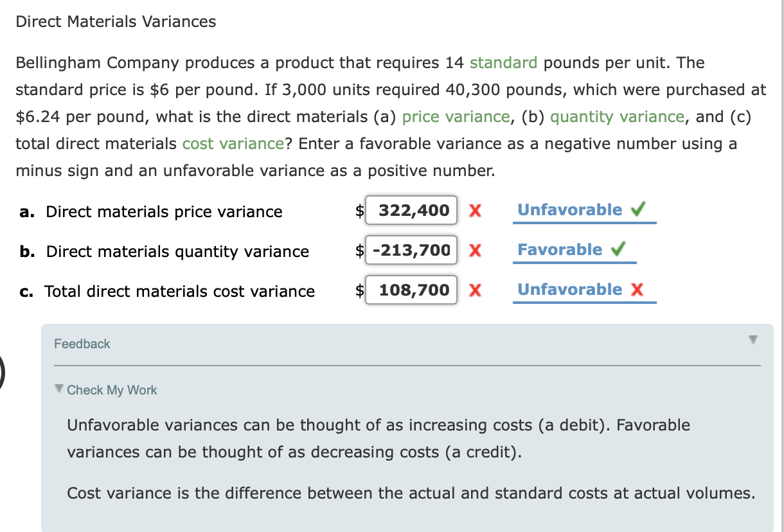Select the -213,700 quantity variance input field

[411, 250]
